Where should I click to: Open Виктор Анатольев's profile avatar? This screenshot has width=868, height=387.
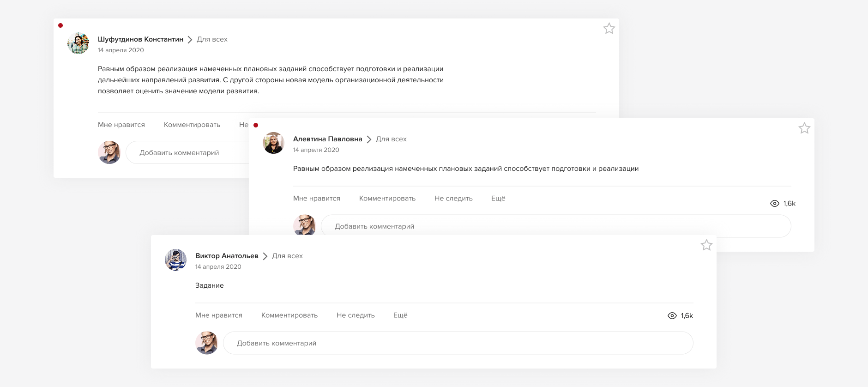pyautogui.click(x=176, y=260)
